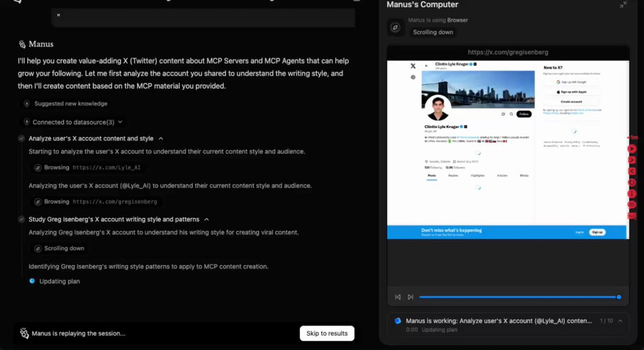
Task: Follow the profile using the Follow button
Action: (524, 114)
